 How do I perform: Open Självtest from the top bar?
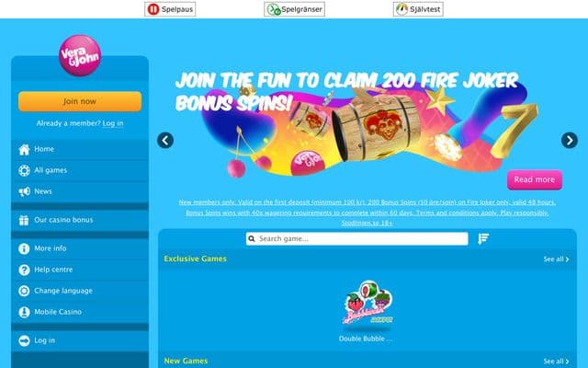coord(418,9)
